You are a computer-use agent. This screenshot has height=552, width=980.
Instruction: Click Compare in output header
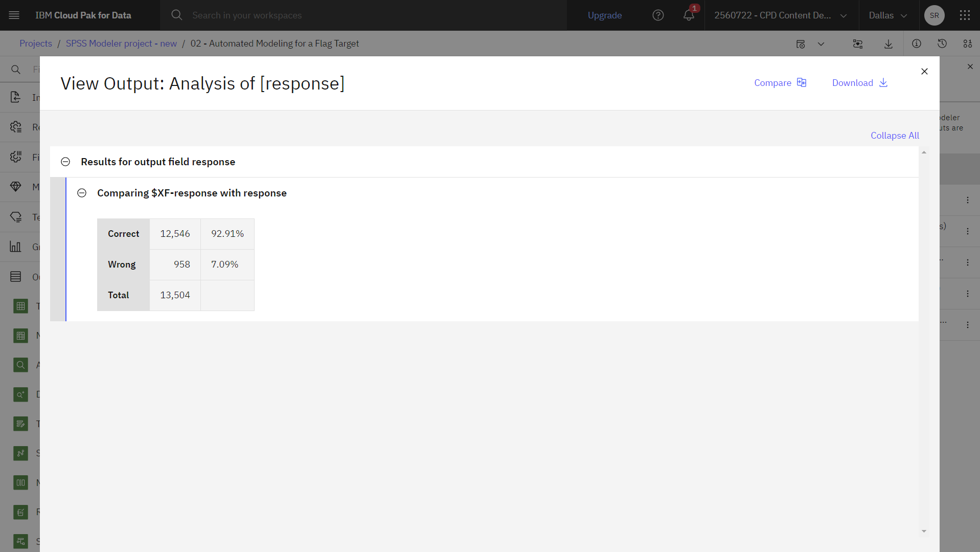coord(780,83)
